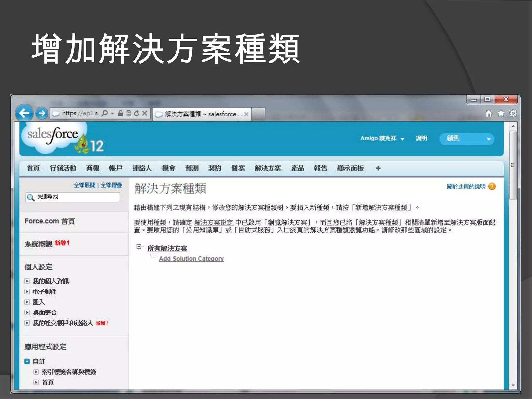Click the 說明 help link

pos(421,138)
